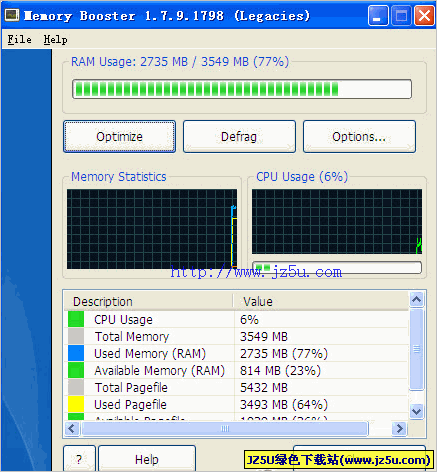This screenshot has height=472, width=437.
Task: Click the 5432 MB value cell
Action: [264, 388]
